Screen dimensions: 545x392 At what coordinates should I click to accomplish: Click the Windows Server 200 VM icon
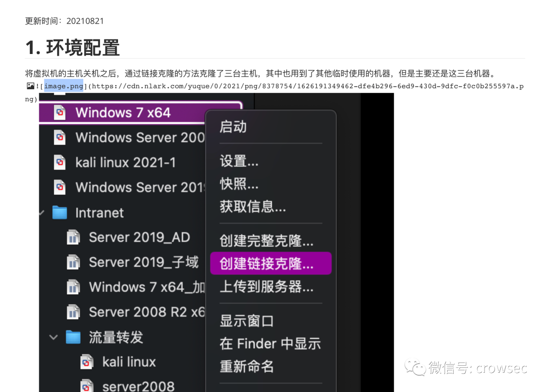pyautogui.click(x=60, y=138)
